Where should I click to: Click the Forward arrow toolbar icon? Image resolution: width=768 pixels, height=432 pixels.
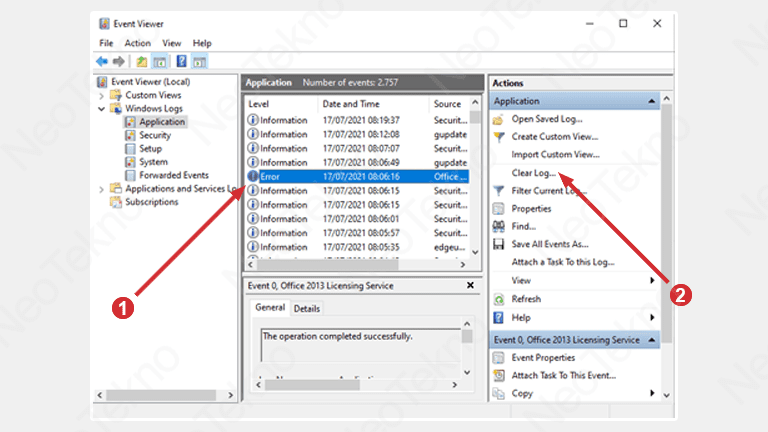119,61
